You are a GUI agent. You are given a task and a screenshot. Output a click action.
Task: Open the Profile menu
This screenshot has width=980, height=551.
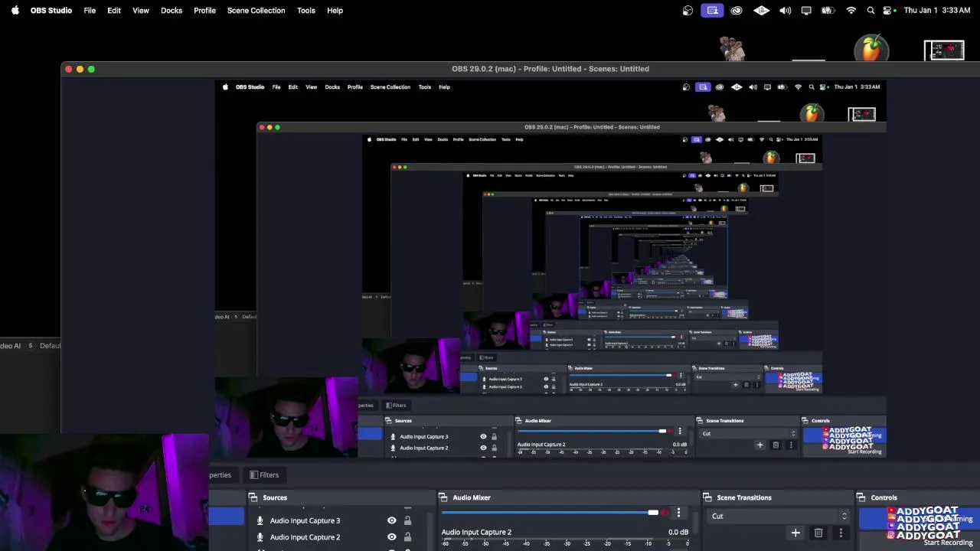[204, 11]
